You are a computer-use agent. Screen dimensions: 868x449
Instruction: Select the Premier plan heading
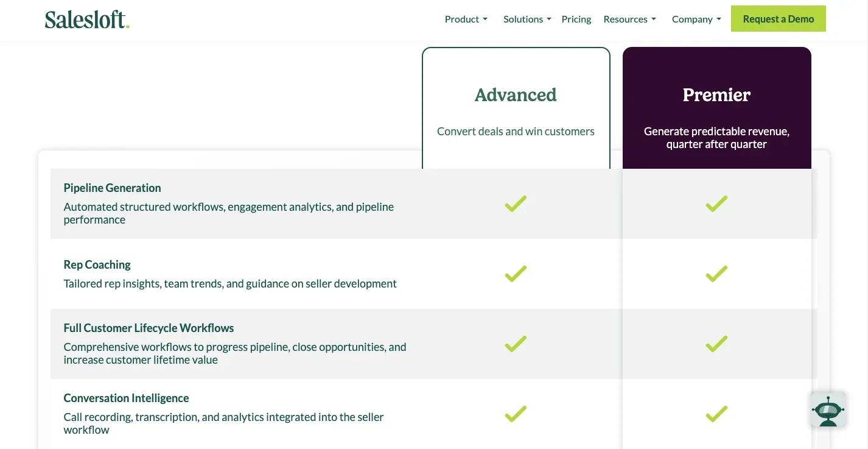[x=716, y=95]
